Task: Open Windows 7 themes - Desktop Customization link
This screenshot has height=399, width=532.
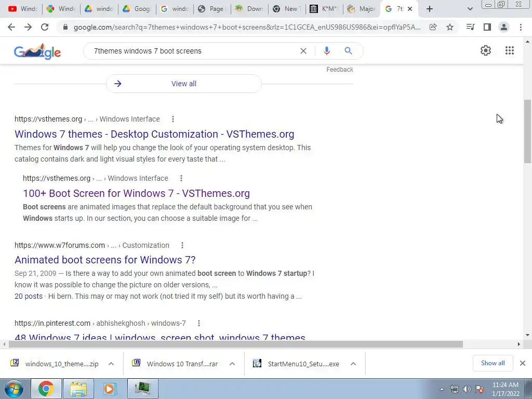Action: [154, 134]
